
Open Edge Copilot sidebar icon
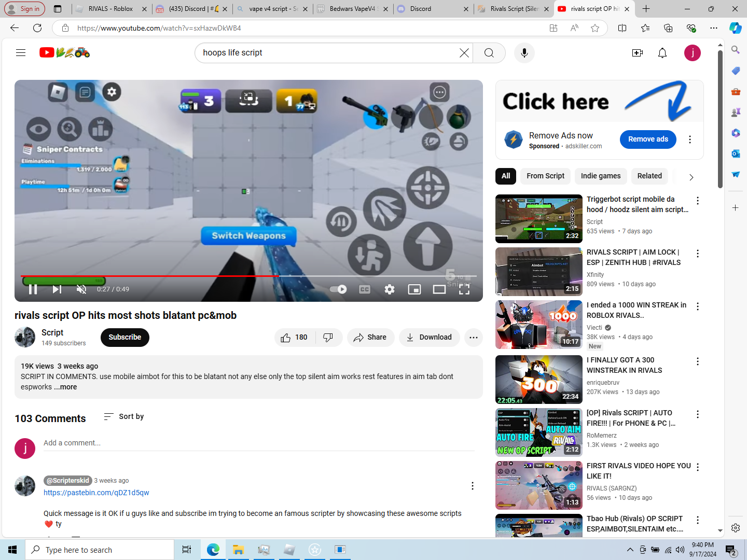[736, 28]
